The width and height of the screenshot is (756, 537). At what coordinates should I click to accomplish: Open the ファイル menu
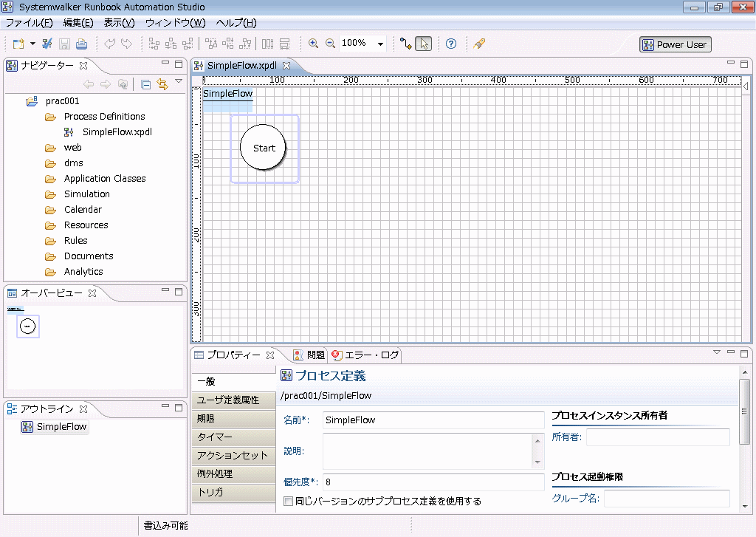click(29, 23)
